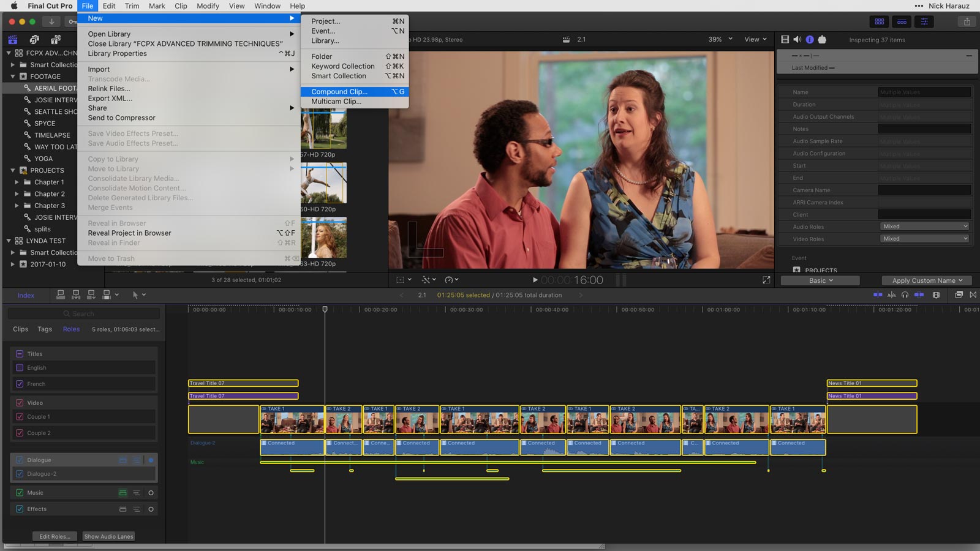
Task: Uncheck the Couple 1 role checkbox
Action: click(20, 417)
